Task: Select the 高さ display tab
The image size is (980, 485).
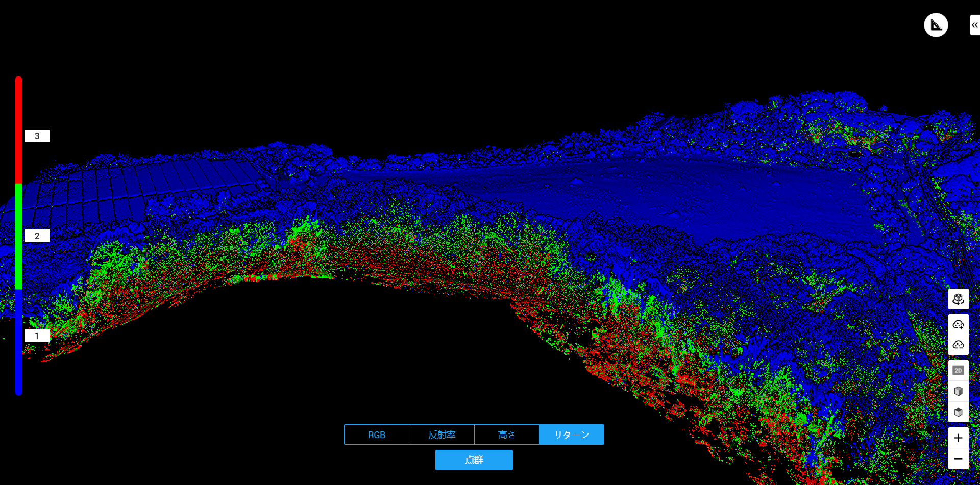Action: [507, 435]
